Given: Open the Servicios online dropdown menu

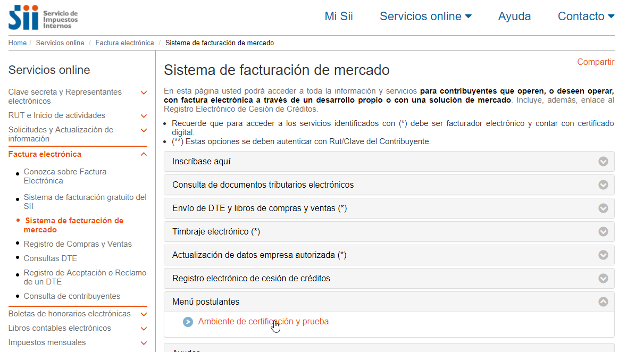Looking at the screenshot, I should tap(425, 16).
